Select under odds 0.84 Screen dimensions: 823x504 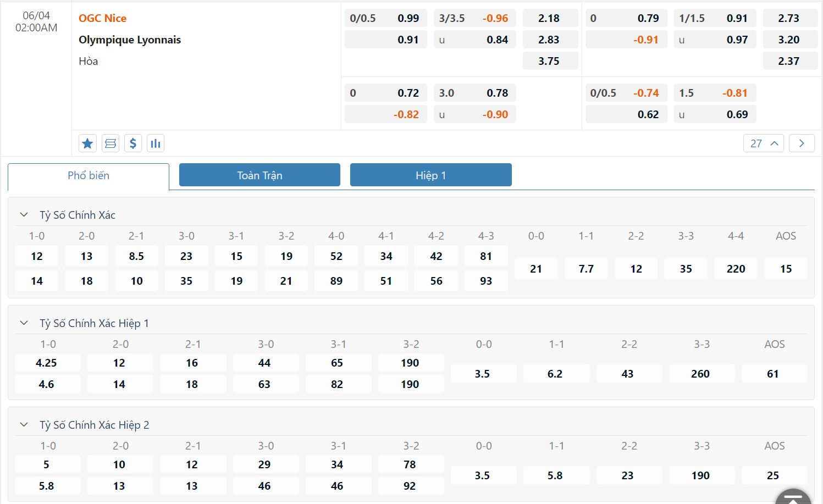tap(475, 40)
